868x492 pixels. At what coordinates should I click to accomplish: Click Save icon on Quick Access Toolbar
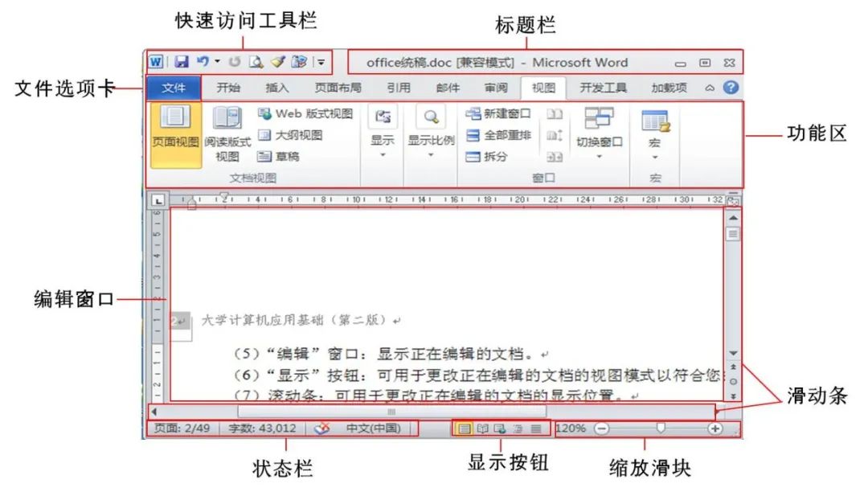tap(182, 62)
